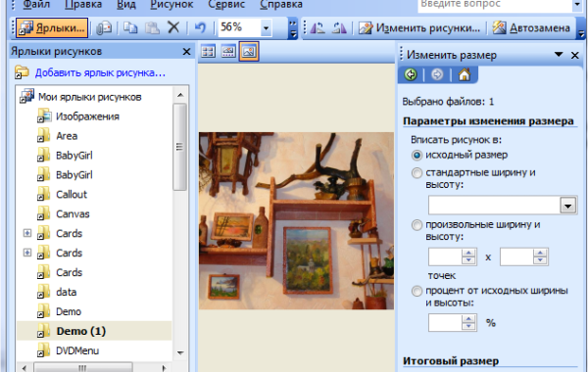Open the Введите вопрос help box dropdown
The height and width of the screenshot is (372, 588).
577,5
